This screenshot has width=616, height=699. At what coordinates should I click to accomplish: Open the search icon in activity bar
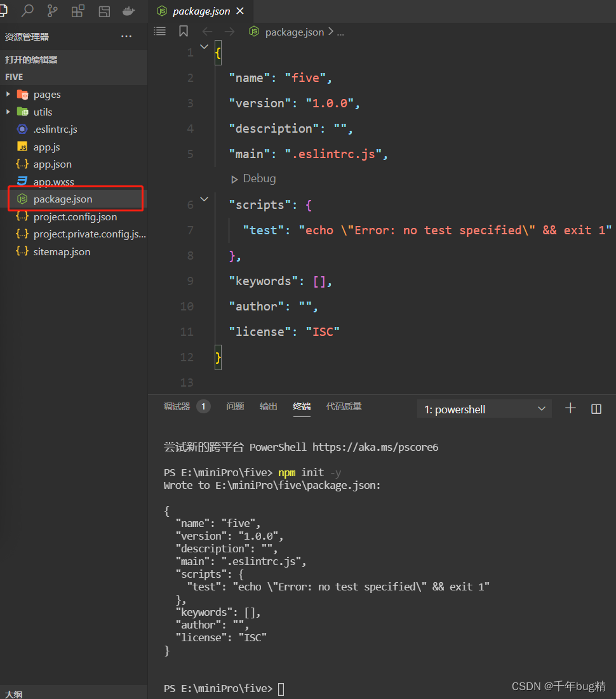click(27, 11)
